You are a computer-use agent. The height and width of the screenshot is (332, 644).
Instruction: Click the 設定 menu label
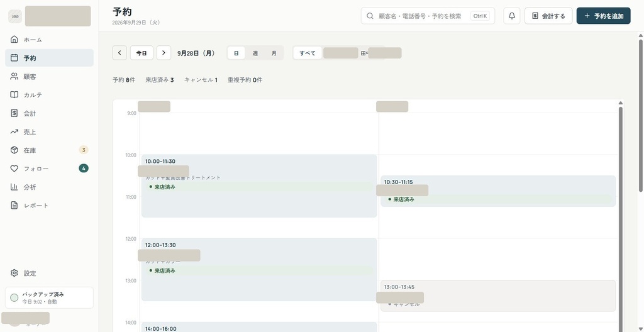[30, 274]
